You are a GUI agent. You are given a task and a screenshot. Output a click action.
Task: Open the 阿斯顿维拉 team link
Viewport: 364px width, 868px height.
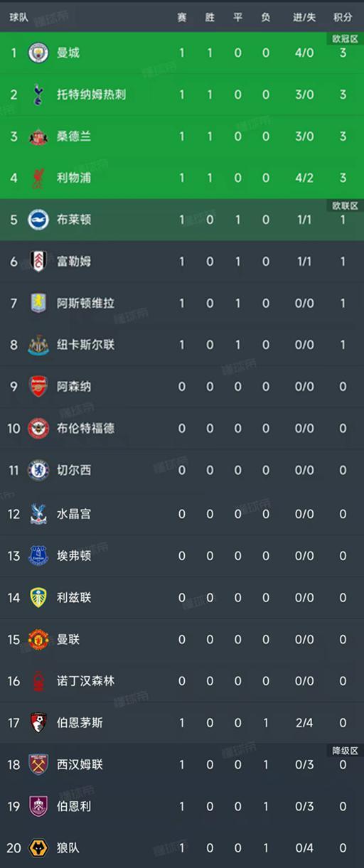85,304
